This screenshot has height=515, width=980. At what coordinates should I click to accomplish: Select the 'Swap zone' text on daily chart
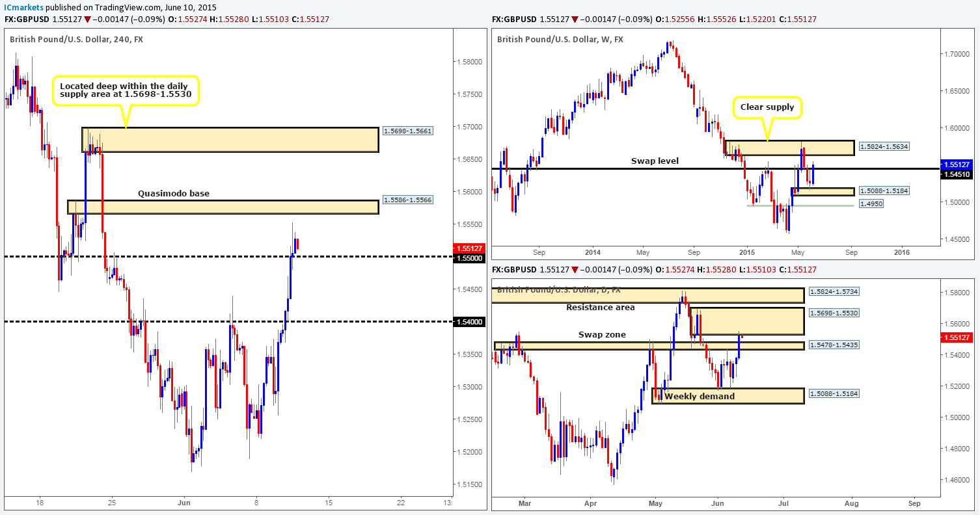(x=601, y=334)
